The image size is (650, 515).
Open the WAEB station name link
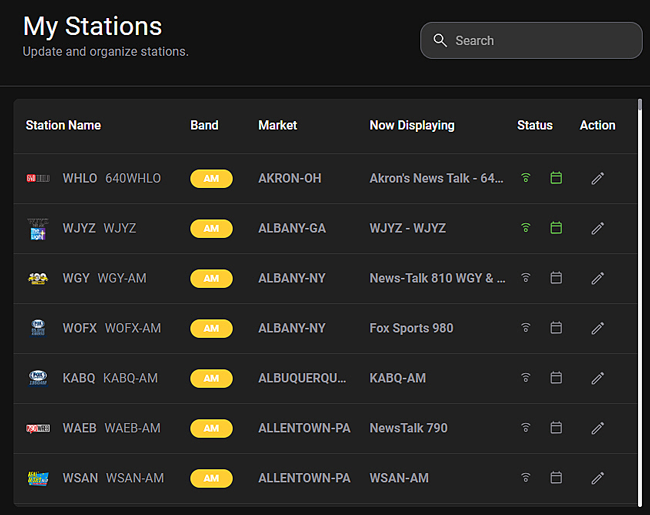tap(80, 428)
